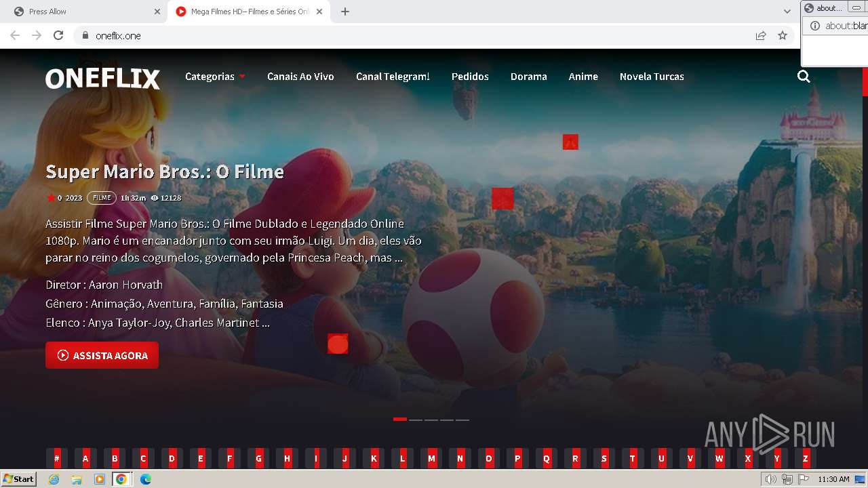Filter titles by letter H
Image resolution: width=868 pixels, height=488 pixels.
(x=288, y=458)
